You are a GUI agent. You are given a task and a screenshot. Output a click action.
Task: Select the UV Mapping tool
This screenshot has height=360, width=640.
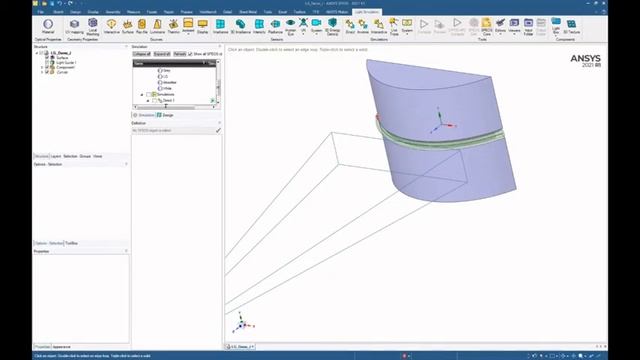click(74, 27)
